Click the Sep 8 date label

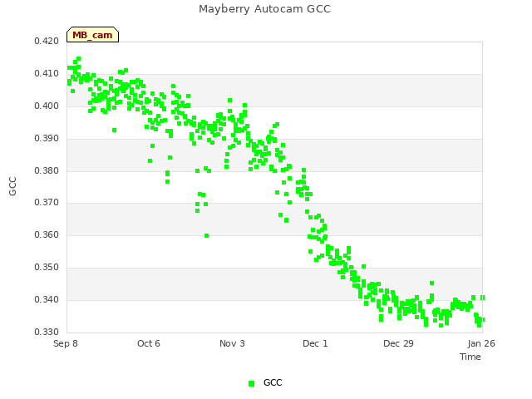point(66,343)
